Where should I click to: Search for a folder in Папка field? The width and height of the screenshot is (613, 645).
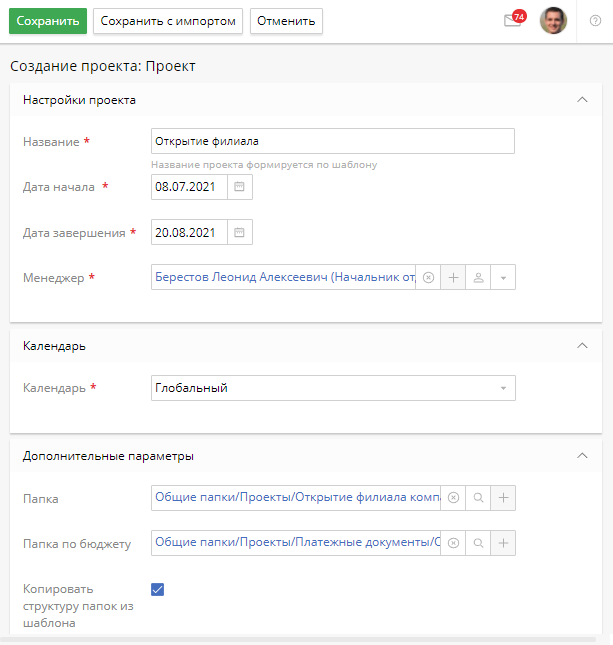point(478,497)
